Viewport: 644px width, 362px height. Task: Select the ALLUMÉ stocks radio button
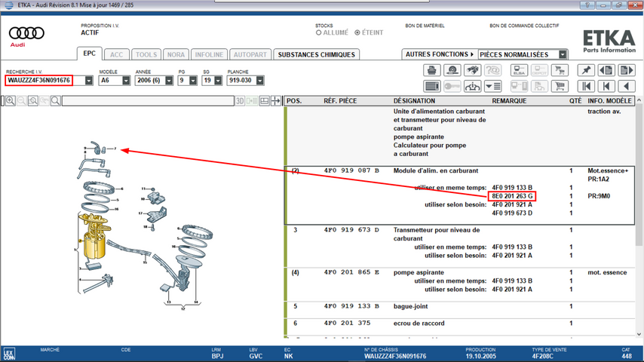pos(319,32)
